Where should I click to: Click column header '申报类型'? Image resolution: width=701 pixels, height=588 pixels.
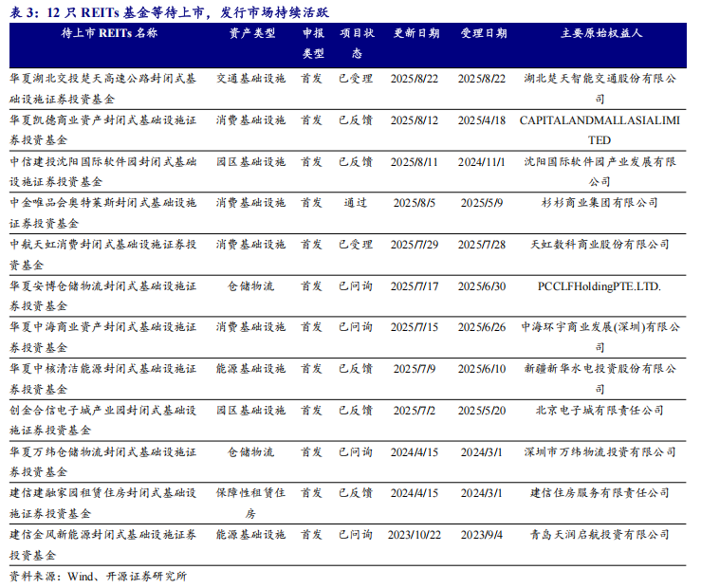tap(313, 44)
